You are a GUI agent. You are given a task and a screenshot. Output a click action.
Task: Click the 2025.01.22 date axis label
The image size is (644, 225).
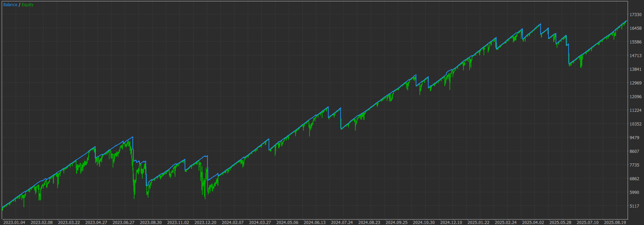pyautogui.click(x=478, y=223)
